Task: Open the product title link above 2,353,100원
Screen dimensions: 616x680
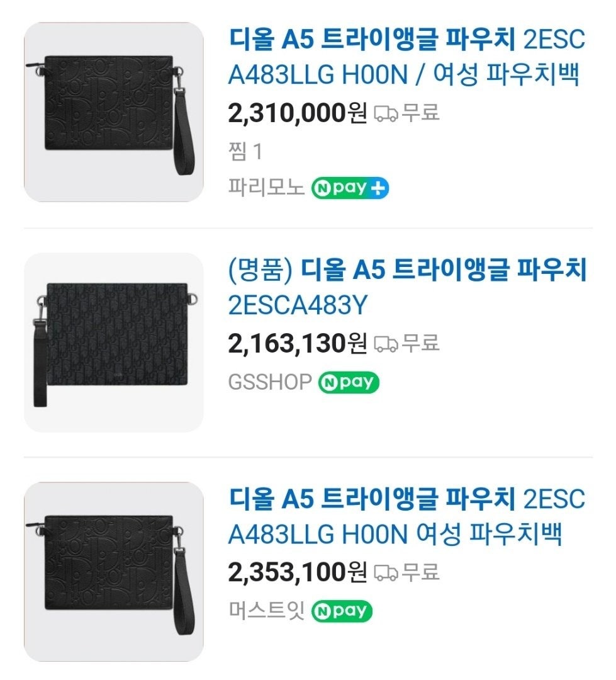Action: 406,516
